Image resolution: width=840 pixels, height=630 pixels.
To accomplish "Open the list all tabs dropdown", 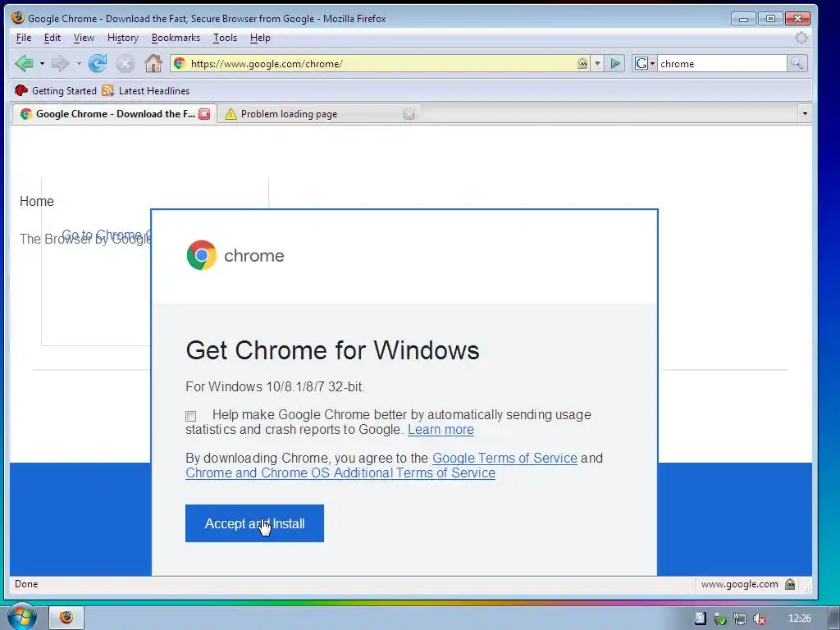I will (x=804, y=113).
